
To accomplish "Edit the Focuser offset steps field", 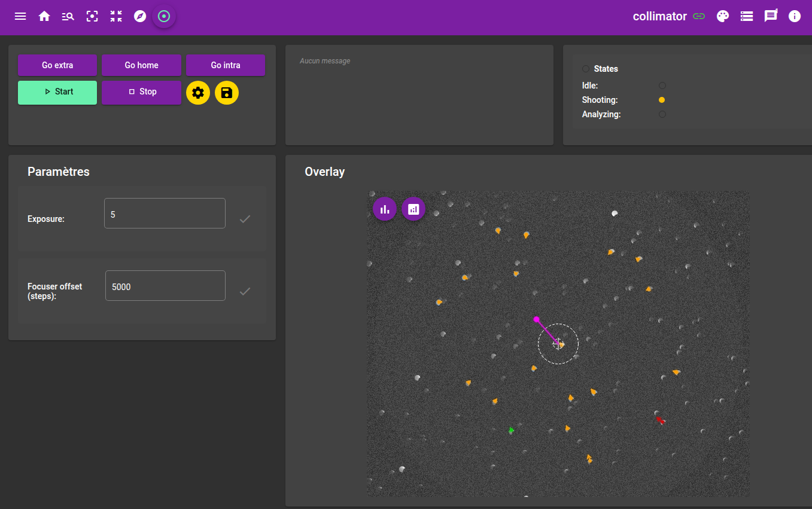I will 165,286.
